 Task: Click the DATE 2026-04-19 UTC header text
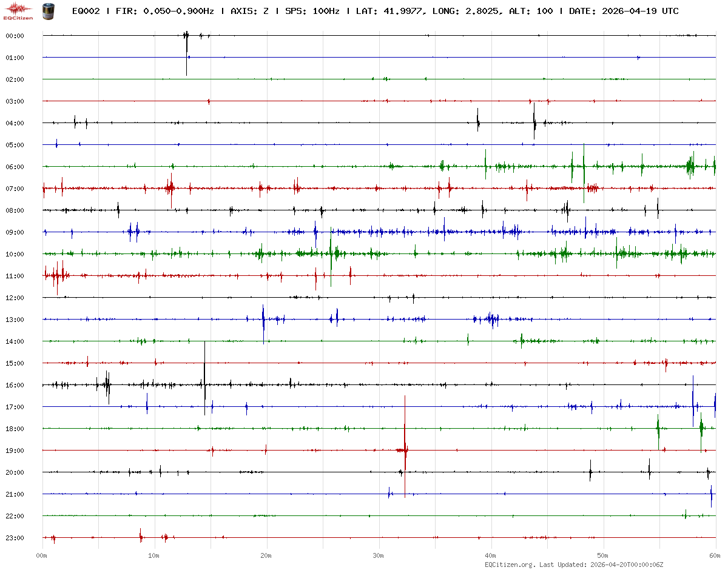[x=624, y=12]
